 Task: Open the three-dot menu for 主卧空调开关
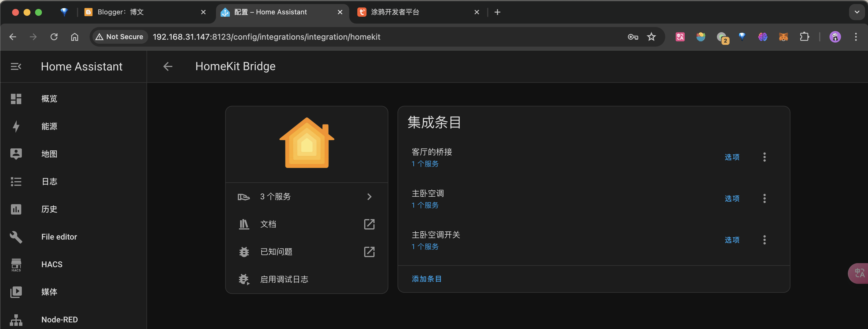coord(764,240)
